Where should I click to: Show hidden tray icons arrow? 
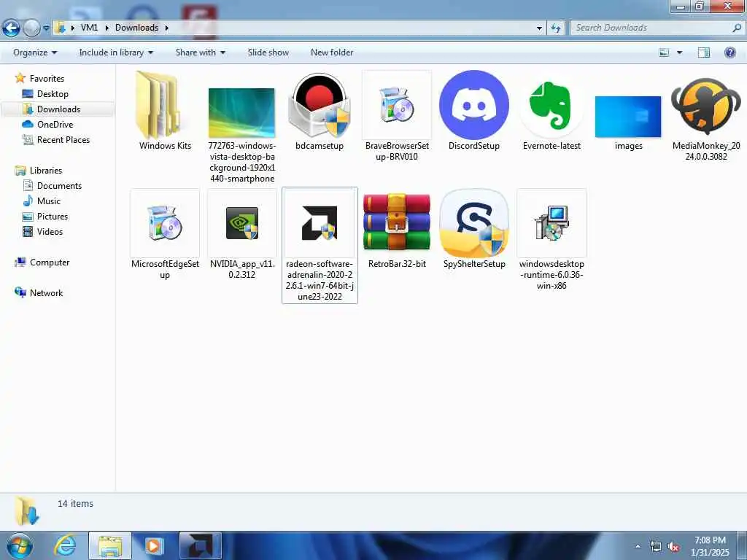638,546
